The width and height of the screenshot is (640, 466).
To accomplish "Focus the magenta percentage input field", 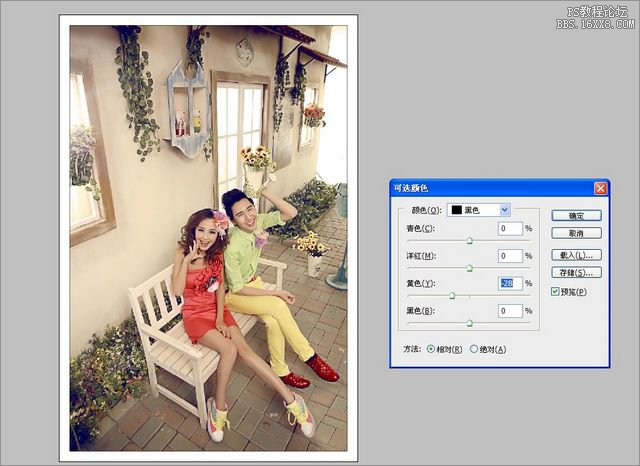I will pos(510,256).
